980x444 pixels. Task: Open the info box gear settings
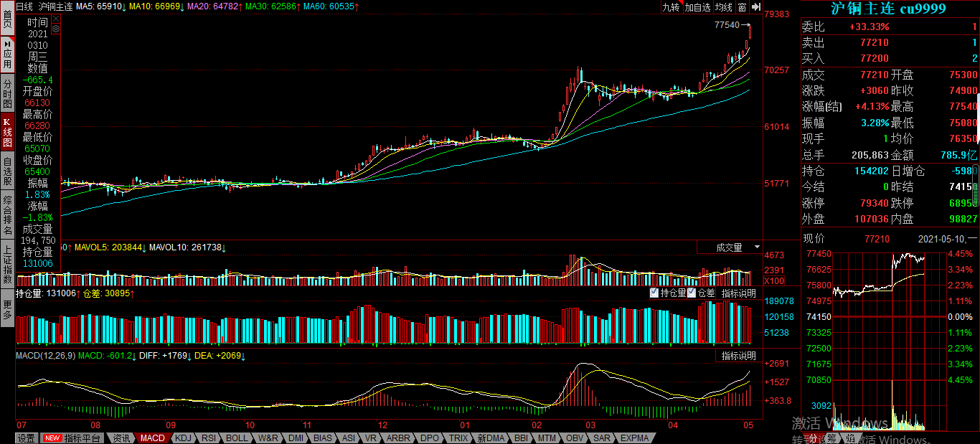(57, 30)
